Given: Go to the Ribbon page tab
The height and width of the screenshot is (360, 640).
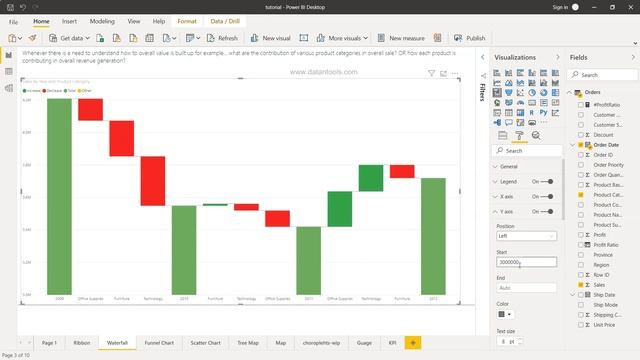Looking at the screenshot, I should (x=82, y=343).
